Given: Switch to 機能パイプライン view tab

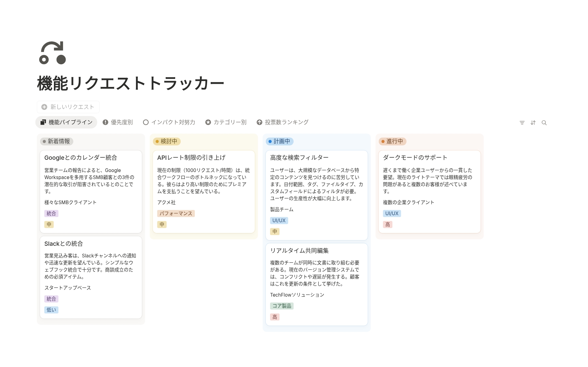Looking at the screenshot, I should coord(66,122).
